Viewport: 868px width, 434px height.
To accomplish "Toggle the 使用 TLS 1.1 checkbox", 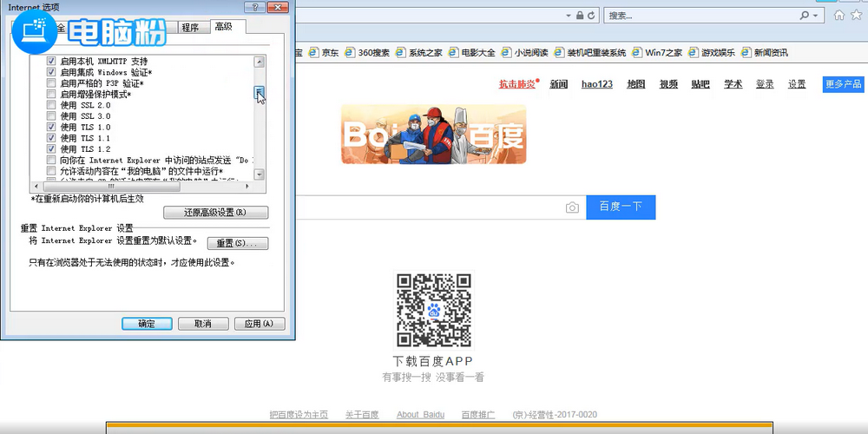I will tap(51, 138).
